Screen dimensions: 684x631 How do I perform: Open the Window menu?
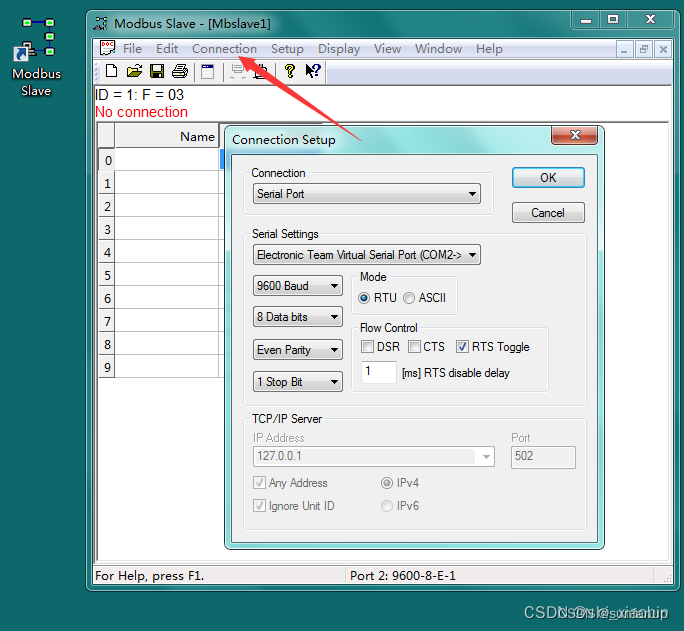pyautogui.click(x=438, y=49)
